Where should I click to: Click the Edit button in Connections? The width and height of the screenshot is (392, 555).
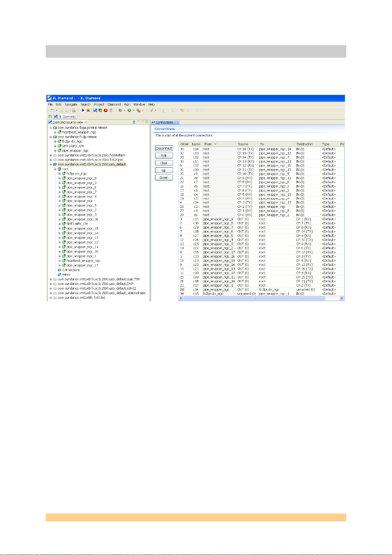click(x=164, y=155)
